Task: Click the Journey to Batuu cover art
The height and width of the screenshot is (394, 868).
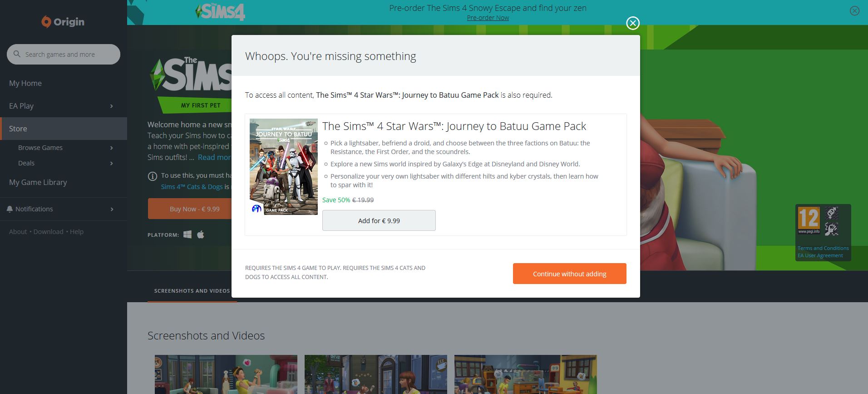Action: pyautogui.click(x=284, y=167)
